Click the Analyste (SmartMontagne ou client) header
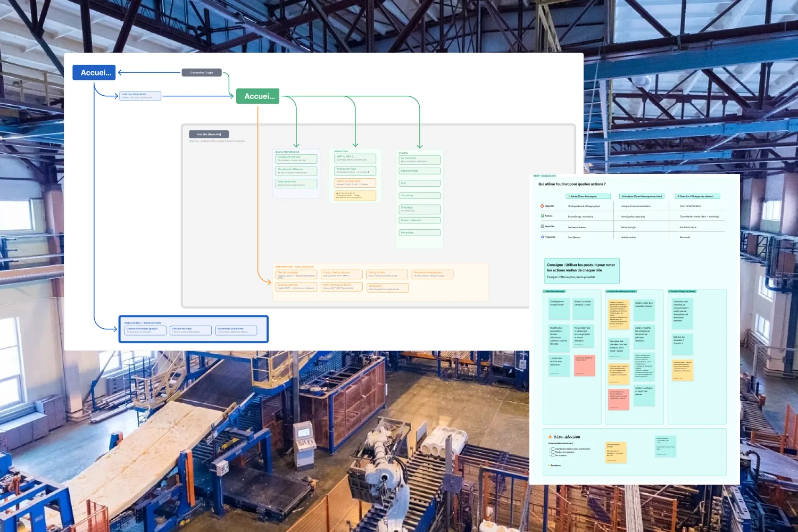Screen dimensions: 798x532 pos(642,196)
